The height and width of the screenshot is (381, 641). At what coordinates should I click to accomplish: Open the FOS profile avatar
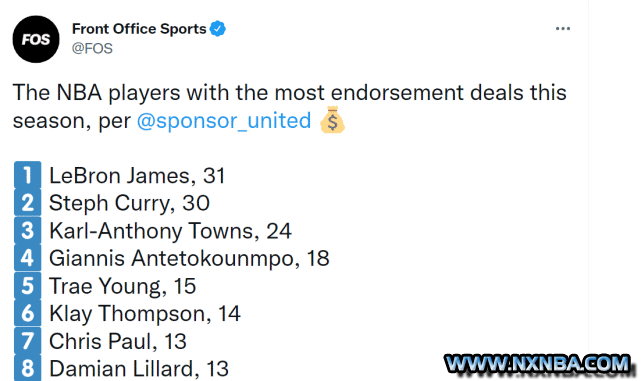36,39
